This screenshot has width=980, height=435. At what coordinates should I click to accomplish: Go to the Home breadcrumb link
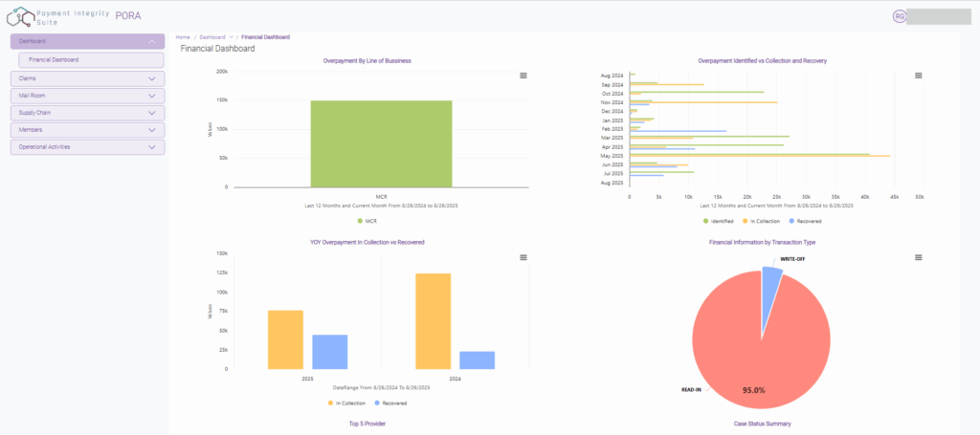pyautogui.click(x=183, y=36)
